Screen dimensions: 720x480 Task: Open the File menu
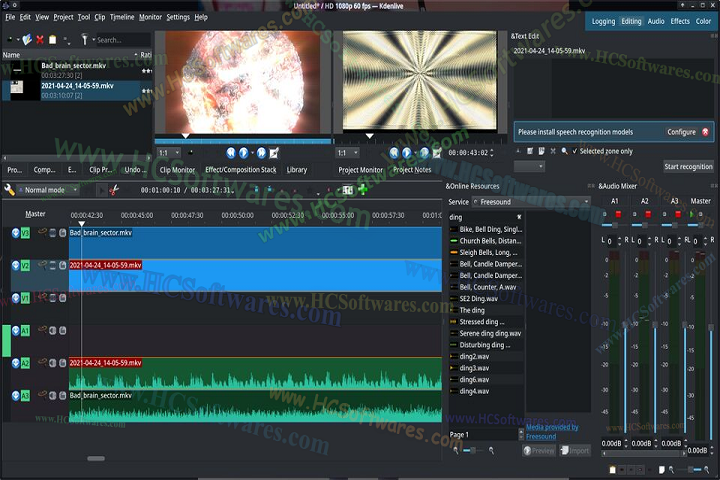(x=10, y=17)
